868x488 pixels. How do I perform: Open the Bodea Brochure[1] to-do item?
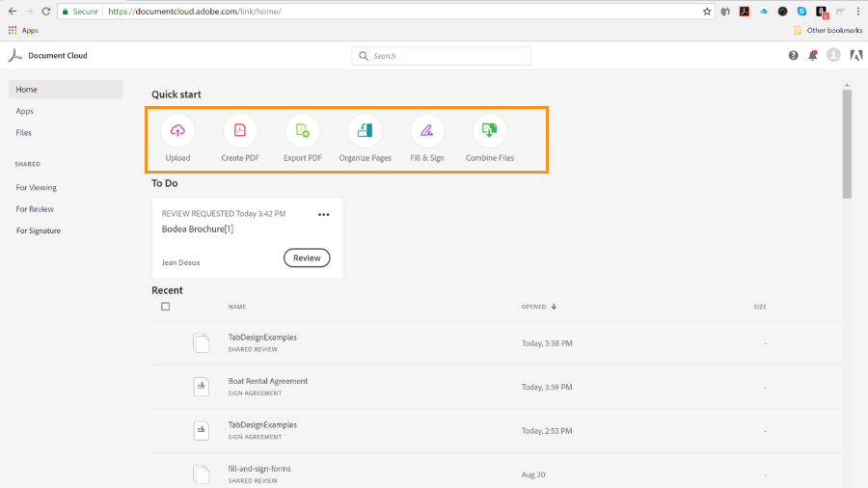click(x=198, y=230)
